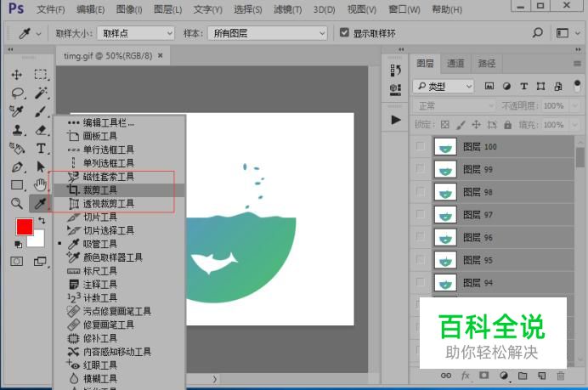588x390 pixels.
Task: Change screen mode icon
Action: click(40, 262)
